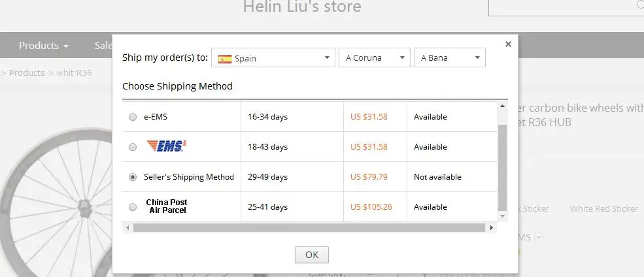The width and height of the screenshot is (644, 277).
Task: Click the shipping list scroll up arrow
Action: (x=502, y=106)
